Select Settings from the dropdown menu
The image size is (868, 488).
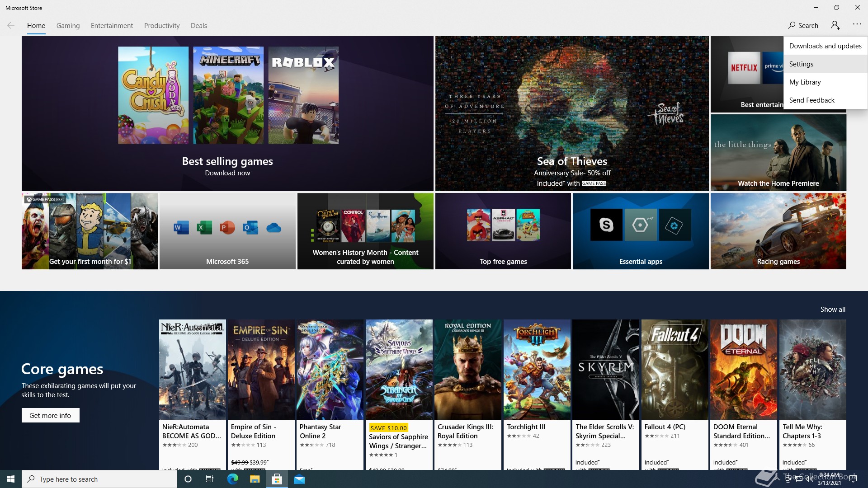pos(801,64)
